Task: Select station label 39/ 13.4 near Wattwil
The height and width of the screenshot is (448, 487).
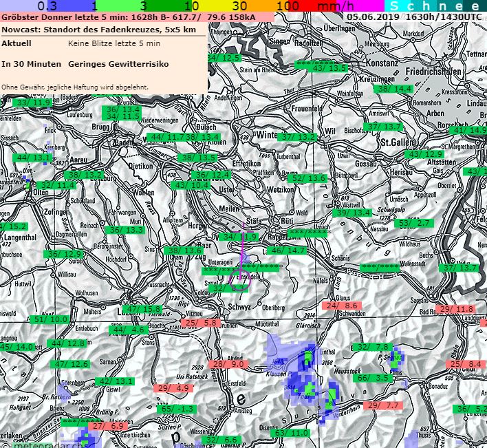Action: click(x=352, y=213)
